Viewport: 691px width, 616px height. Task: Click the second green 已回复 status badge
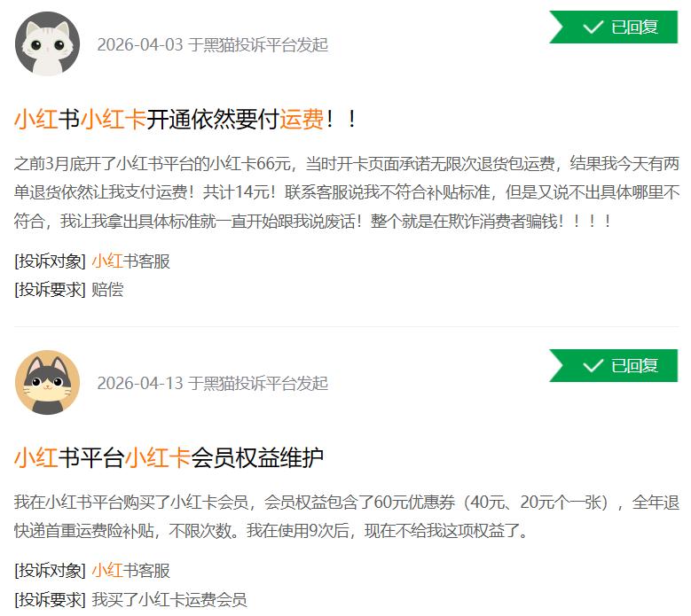(613, 365)
